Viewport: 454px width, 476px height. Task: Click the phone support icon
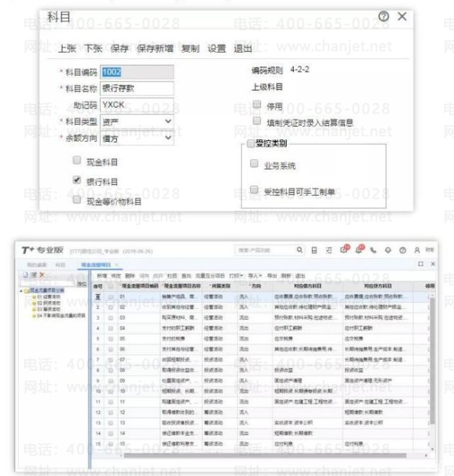coord(373,250)
